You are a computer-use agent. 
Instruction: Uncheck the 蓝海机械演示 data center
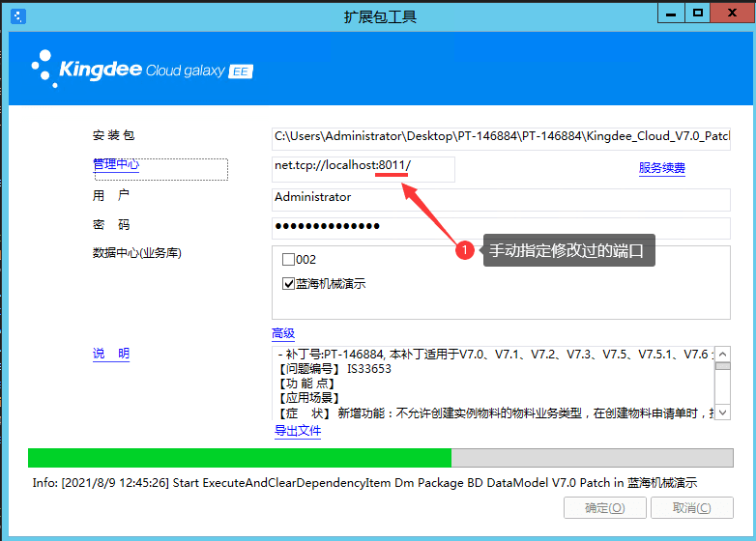(288, 284)
